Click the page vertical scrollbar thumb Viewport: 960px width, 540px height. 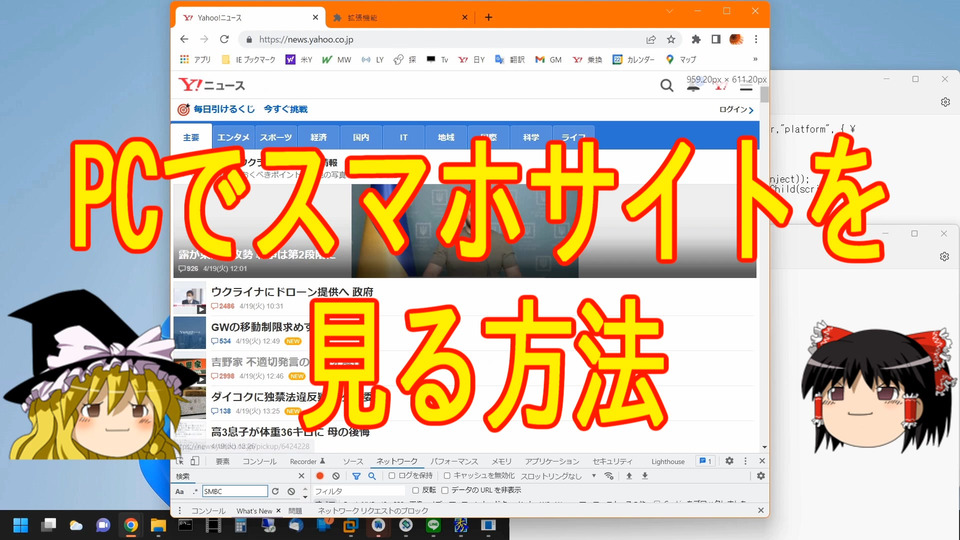tap(764, 94)
